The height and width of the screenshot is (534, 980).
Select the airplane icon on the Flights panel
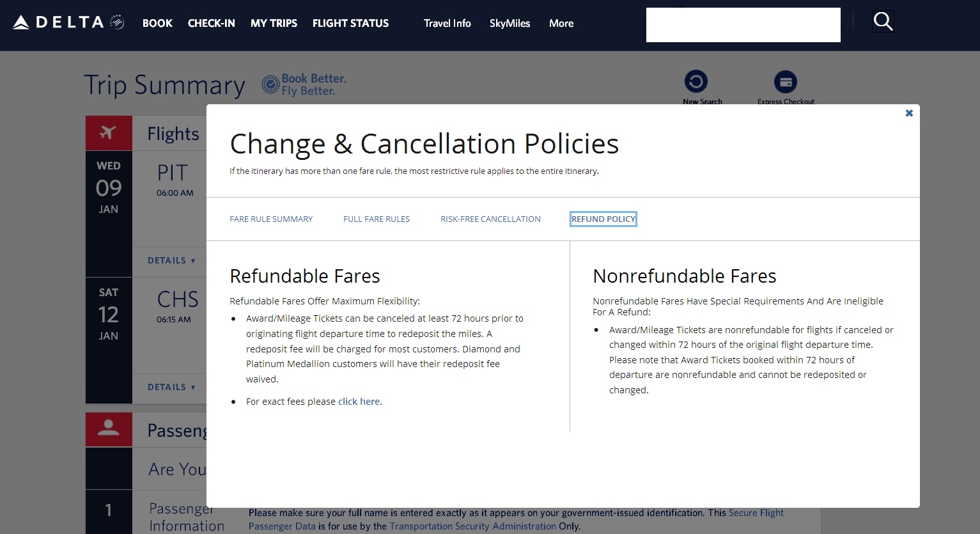[109, 133]
